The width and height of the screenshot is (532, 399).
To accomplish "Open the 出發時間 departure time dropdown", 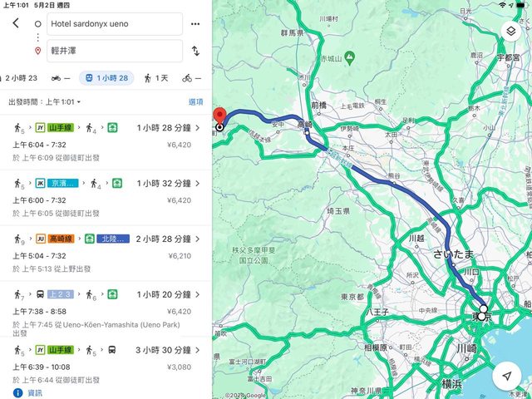I will click(x=45, y=101).
